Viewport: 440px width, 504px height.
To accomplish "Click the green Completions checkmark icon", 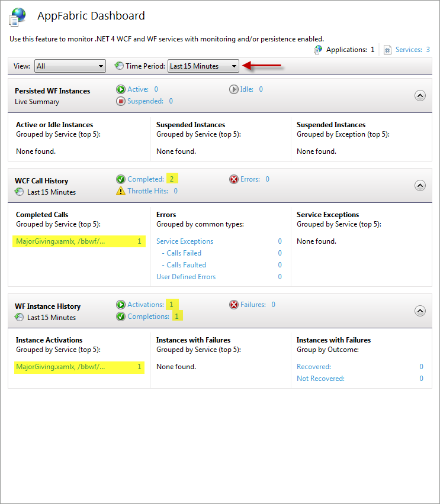I will 121,316.
